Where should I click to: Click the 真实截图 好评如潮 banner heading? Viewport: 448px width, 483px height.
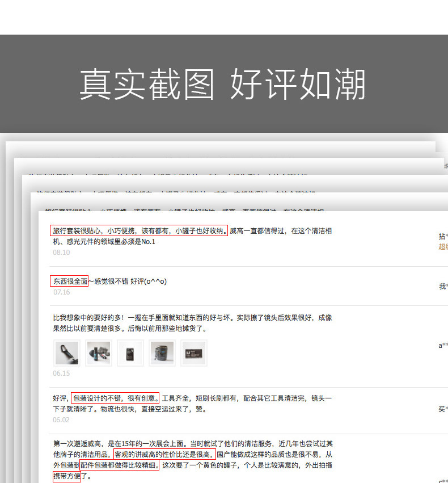coord(223,84)
